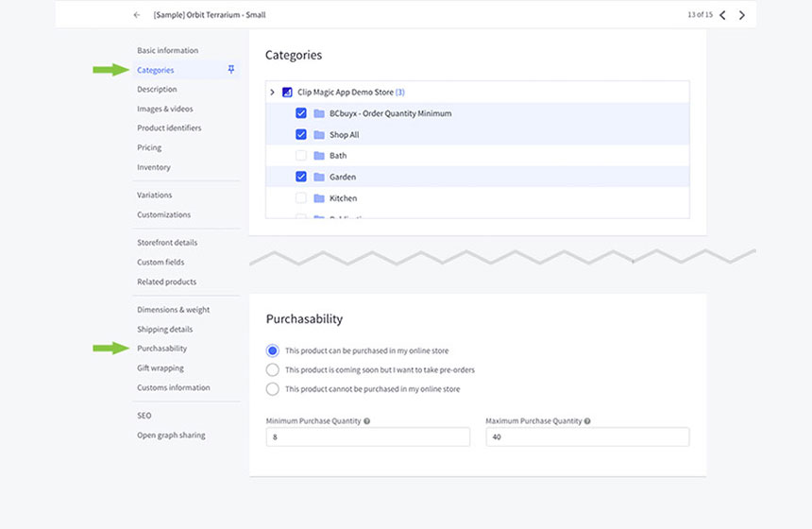Image resolution: width=812 pixels, height=529 pixels.
Task: Check the Bath category checkbox
Action: pos(301,156)
